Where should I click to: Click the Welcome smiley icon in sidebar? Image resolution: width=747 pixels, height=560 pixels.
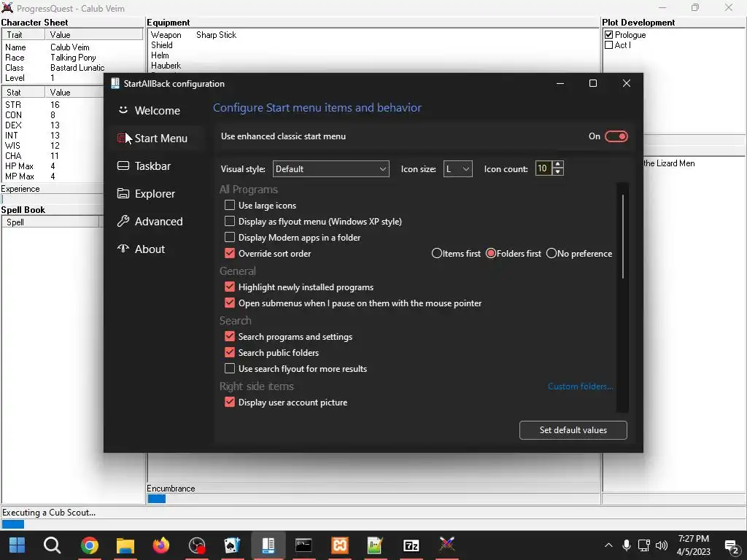point(123,110)
